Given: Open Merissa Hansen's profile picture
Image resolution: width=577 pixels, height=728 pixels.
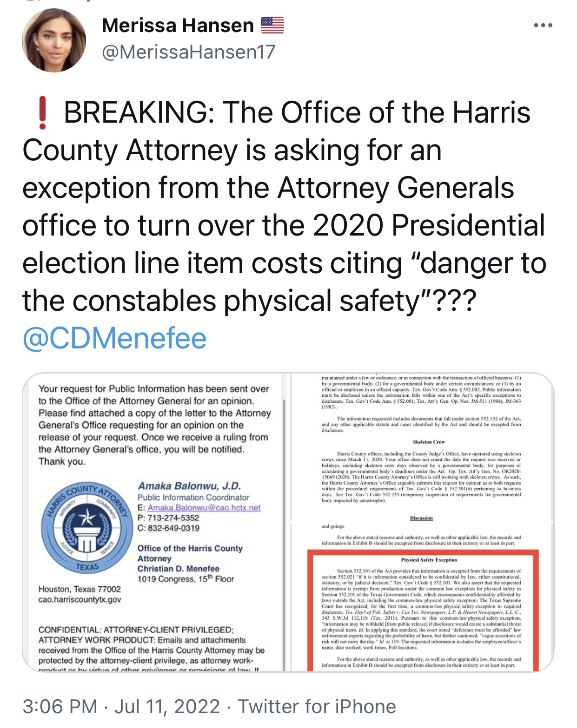Looking at the screenshot, I should coord(54,40).
